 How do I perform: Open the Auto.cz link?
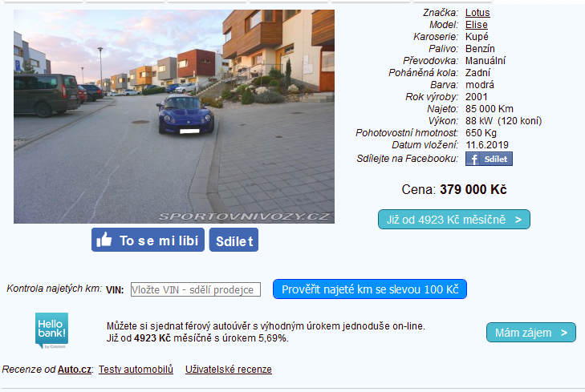pos(75,370)
